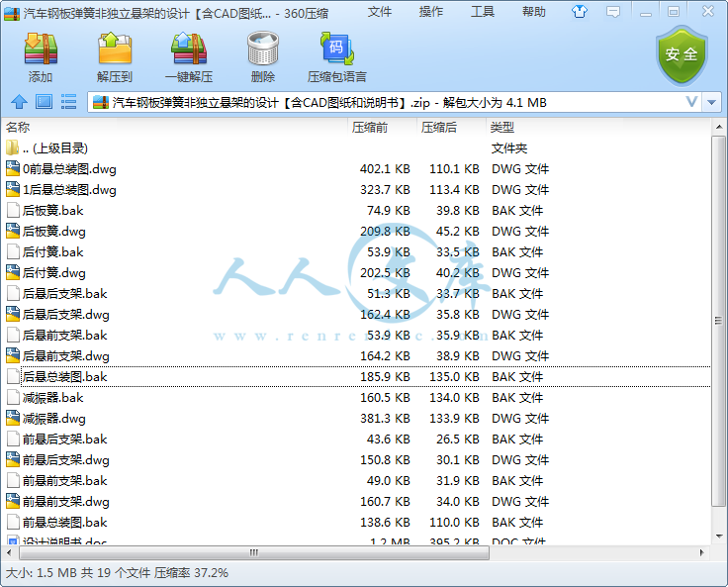Viewport: 728px width, 587px height.
Task: Click the 添加 (Add) toolbar icon
Action: [x=41, y=49]
